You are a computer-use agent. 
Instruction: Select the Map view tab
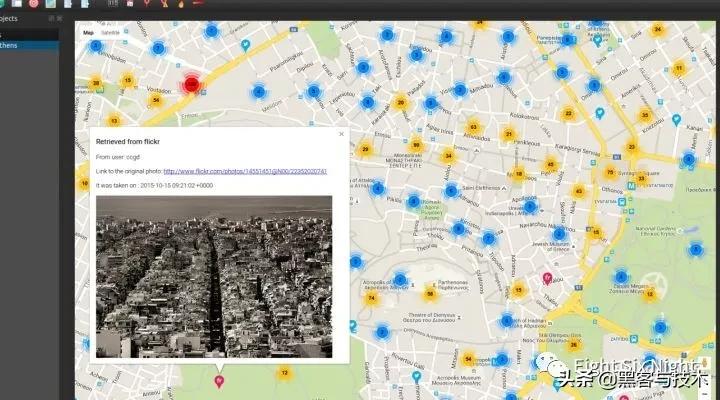point(88,33)
